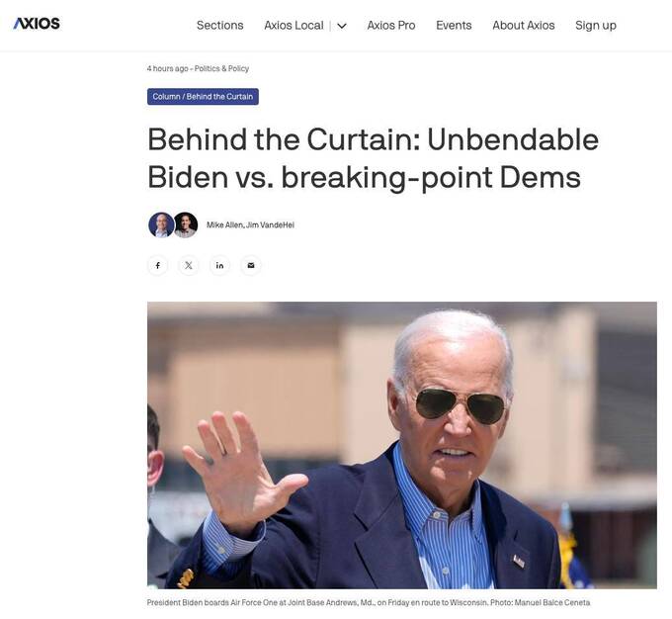Open Jim VandeHei's author avatar
The height and width of the screenshot is (619, 672).
[186, 224]
